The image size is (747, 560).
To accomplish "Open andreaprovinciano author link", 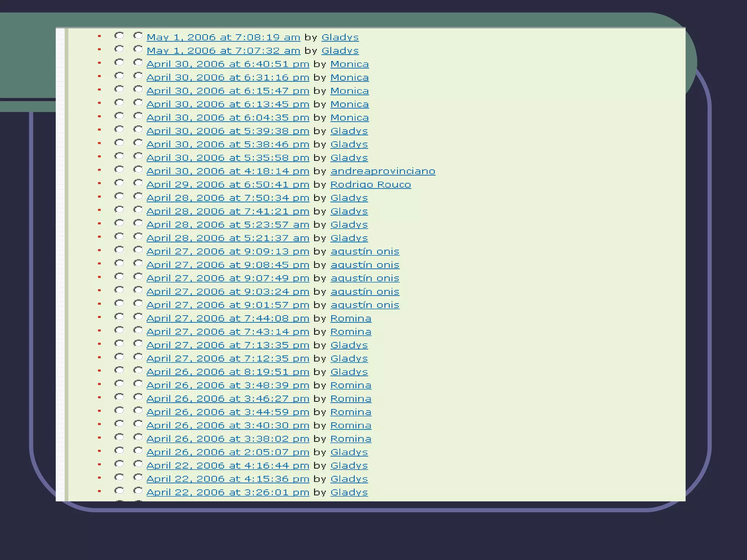I will pos(383,171).
